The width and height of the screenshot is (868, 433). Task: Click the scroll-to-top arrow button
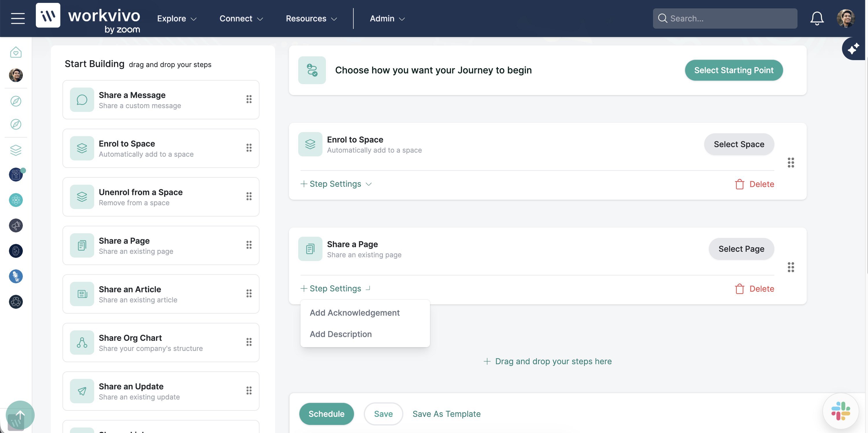[20, 415]
